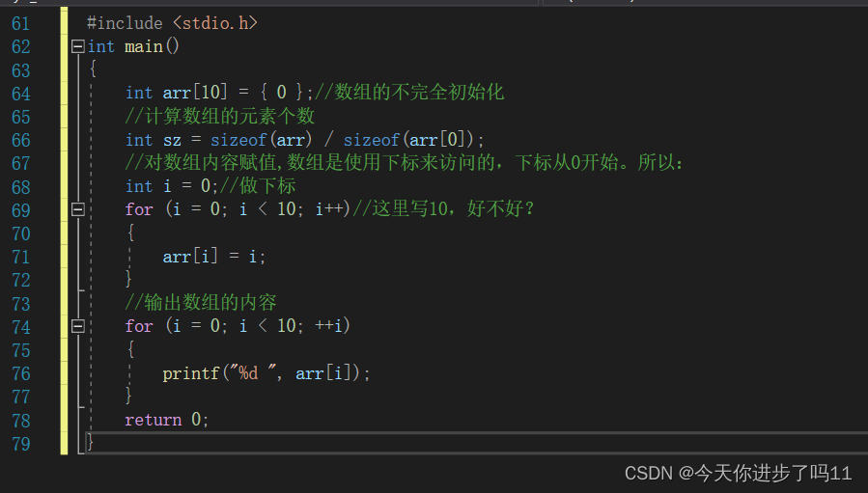Click the statement 'arr[i] = i;'
The width and height of the screenshot is (868, 493).
[x=214, y=257]
